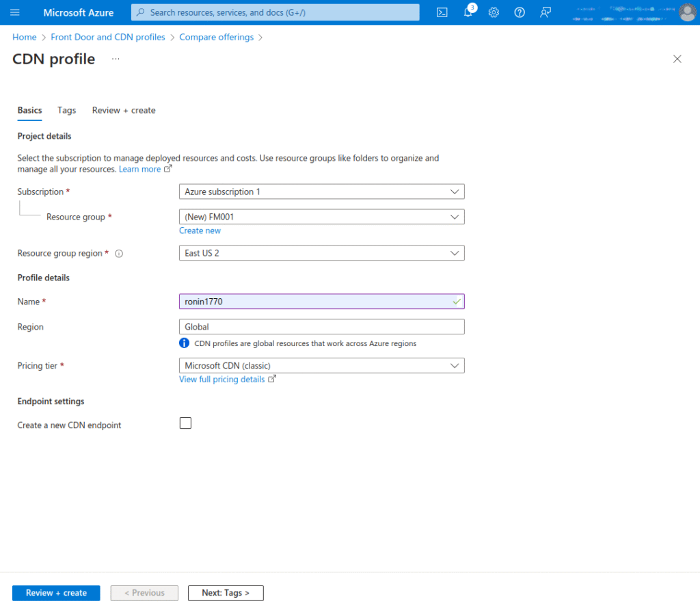Focus the search resources box
Viewport: 700px width, 610px height.
click(x=275, y=12)
